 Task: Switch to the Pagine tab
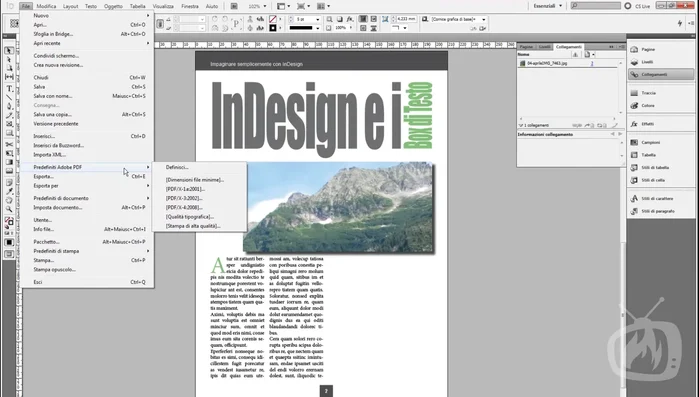pos(526,46)
